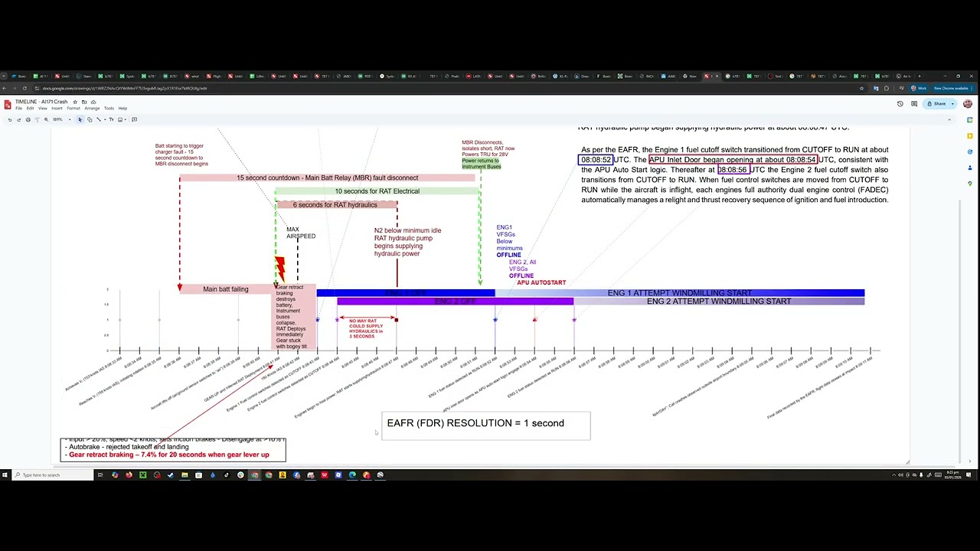Screen dimensions: 980x551
Task: Open Firefox from the taskbar
Action: tap(129, 474)
